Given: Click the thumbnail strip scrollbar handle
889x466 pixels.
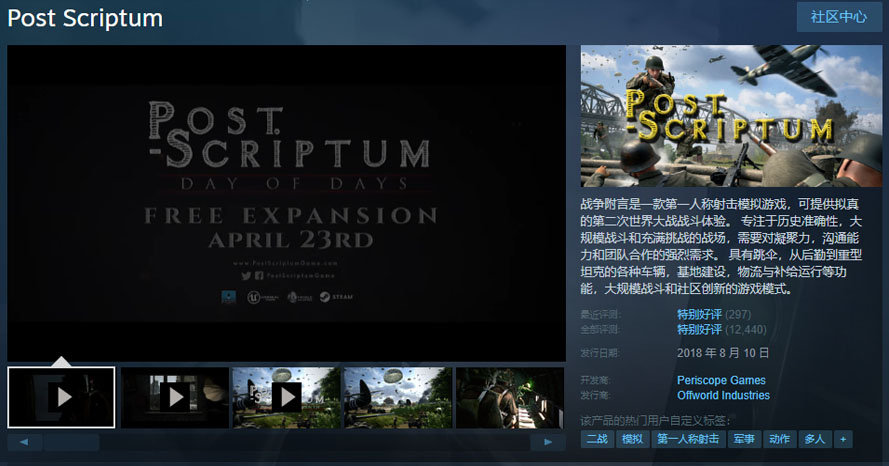Looking at the screenshot, I should pyautogui.click(x=71, y=442).
